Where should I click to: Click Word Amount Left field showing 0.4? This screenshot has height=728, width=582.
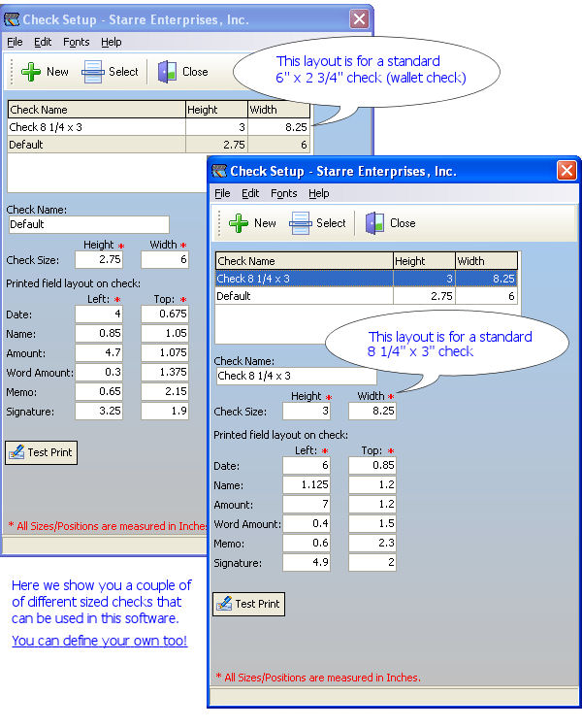307,524
